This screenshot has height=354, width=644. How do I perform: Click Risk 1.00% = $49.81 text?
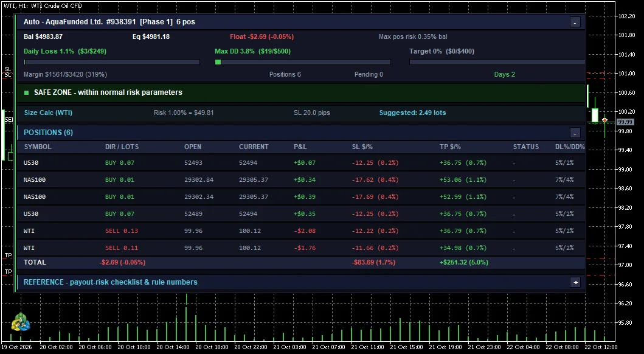184,113
